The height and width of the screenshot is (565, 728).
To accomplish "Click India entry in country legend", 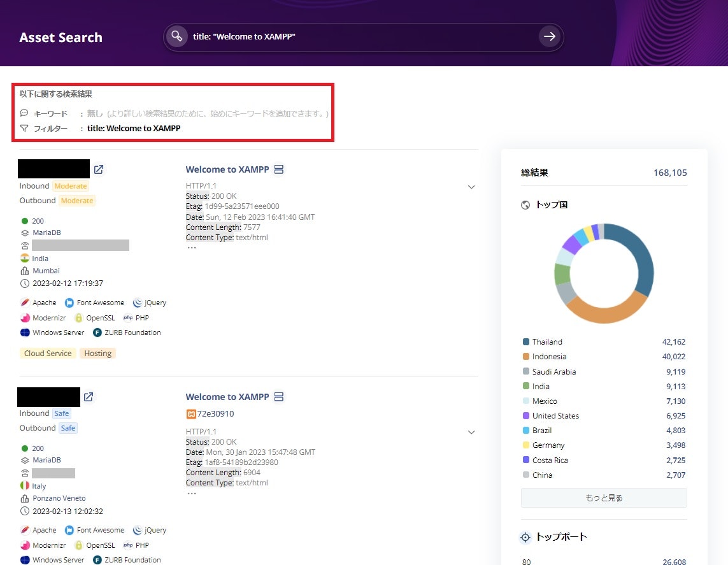I will [x=541, y=386].
